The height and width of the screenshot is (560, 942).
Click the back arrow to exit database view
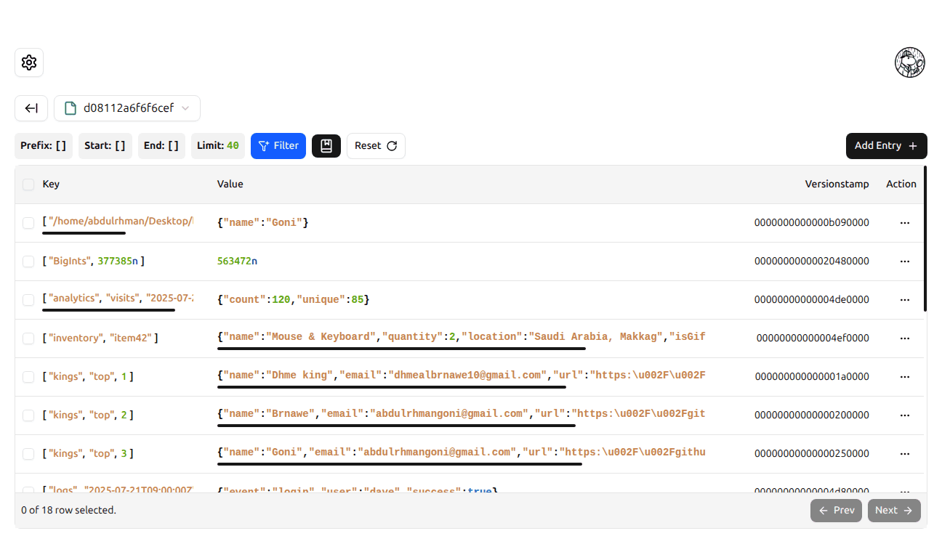point(31,107)
